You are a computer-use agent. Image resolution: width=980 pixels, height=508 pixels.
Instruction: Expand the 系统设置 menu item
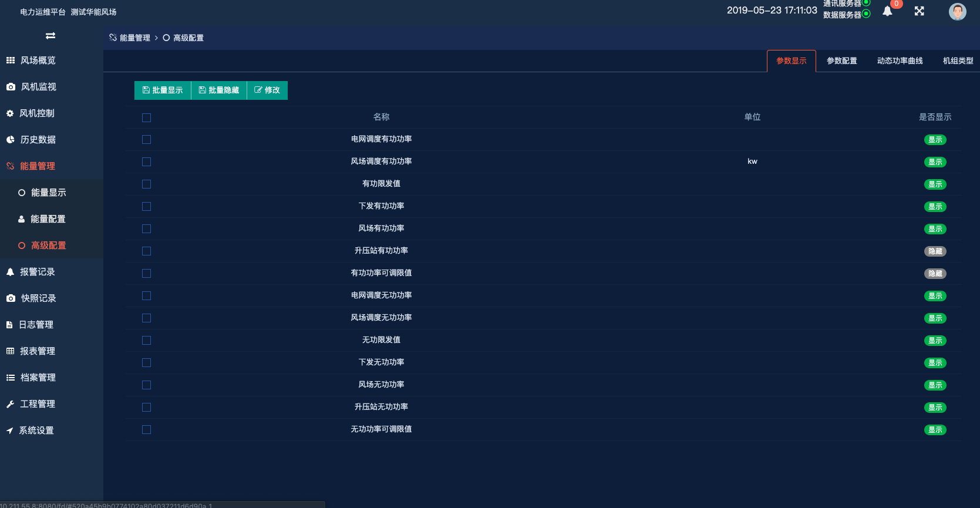tap(36, 430)
